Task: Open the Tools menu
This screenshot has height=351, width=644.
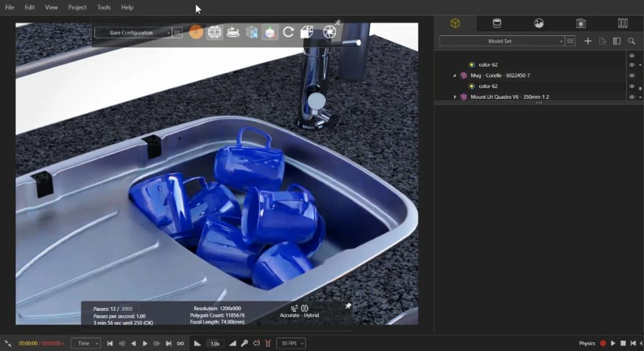Action: (104, 8)
